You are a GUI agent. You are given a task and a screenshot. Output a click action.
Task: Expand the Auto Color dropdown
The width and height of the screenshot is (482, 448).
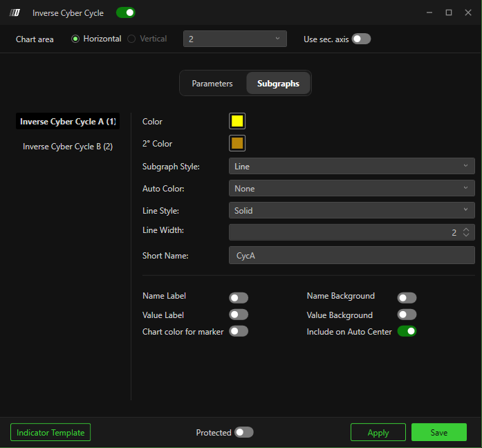click(351, 188)
